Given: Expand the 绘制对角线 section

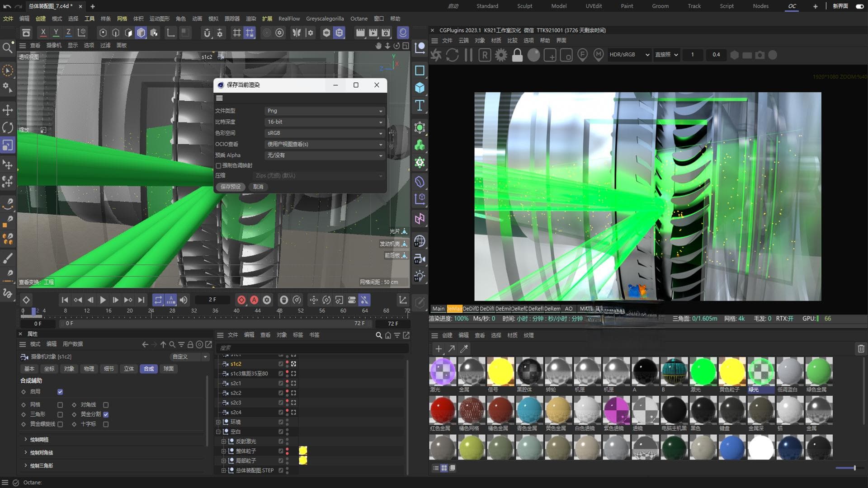Looking at the screenshot, I should tap(26, 453).
